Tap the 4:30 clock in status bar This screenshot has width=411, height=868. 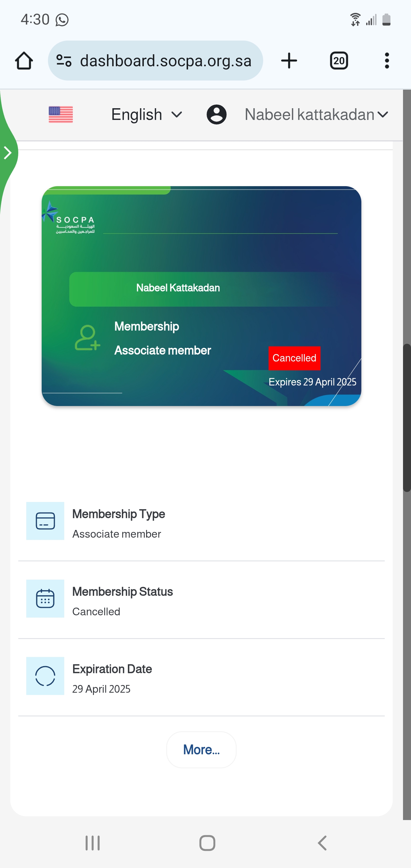click(35, 19)
